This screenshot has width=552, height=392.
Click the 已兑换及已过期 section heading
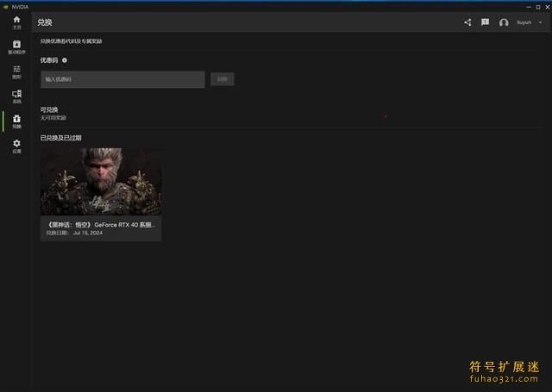click(61, 138)
